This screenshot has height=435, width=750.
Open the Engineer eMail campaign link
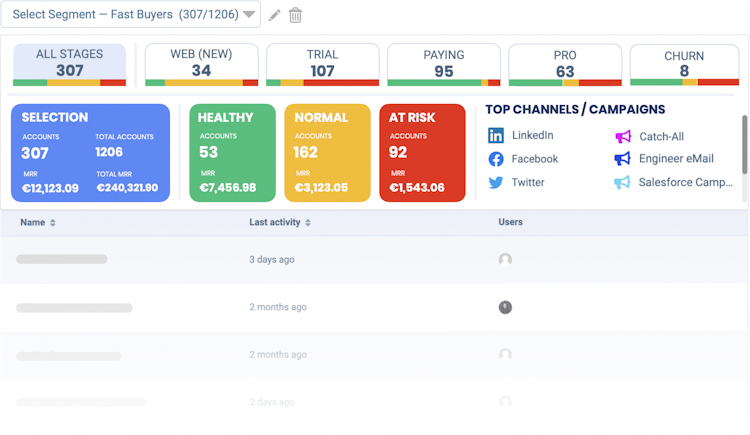pos(676,159)
